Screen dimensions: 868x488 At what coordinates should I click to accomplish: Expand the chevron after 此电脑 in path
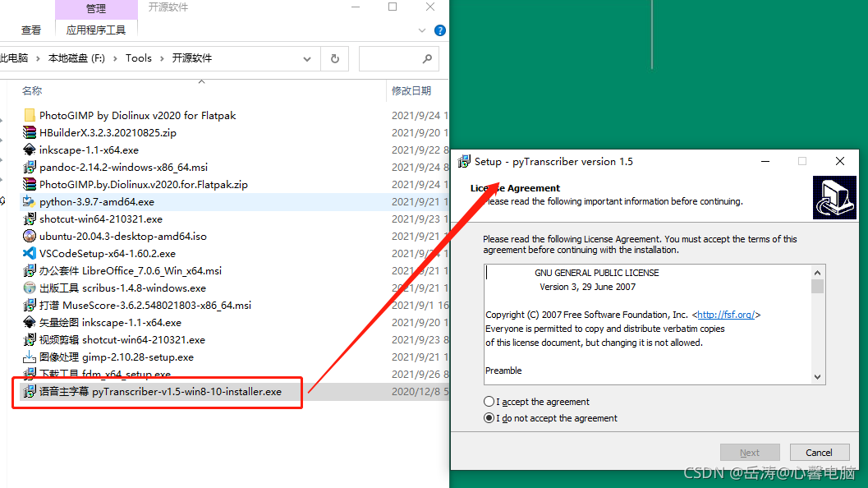coord(39,58)
